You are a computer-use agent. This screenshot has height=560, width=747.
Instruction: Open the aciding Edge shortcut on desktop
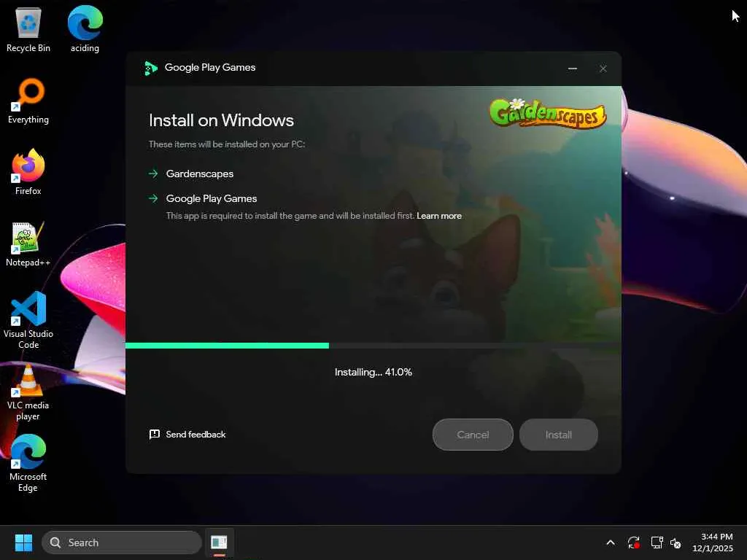point(85,29)
